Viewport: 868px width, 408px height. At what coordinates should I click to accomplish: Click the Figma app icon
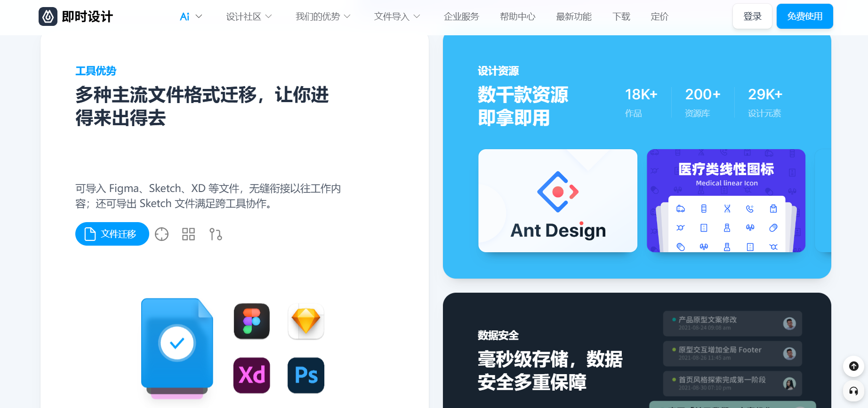252,321
